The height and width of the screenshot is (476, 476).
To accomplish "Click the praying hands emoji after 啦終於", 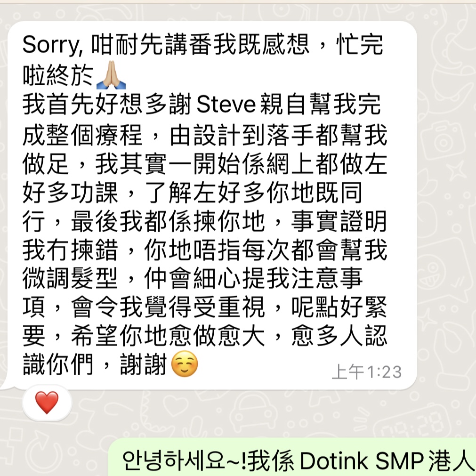I will (x=111, y=75).
